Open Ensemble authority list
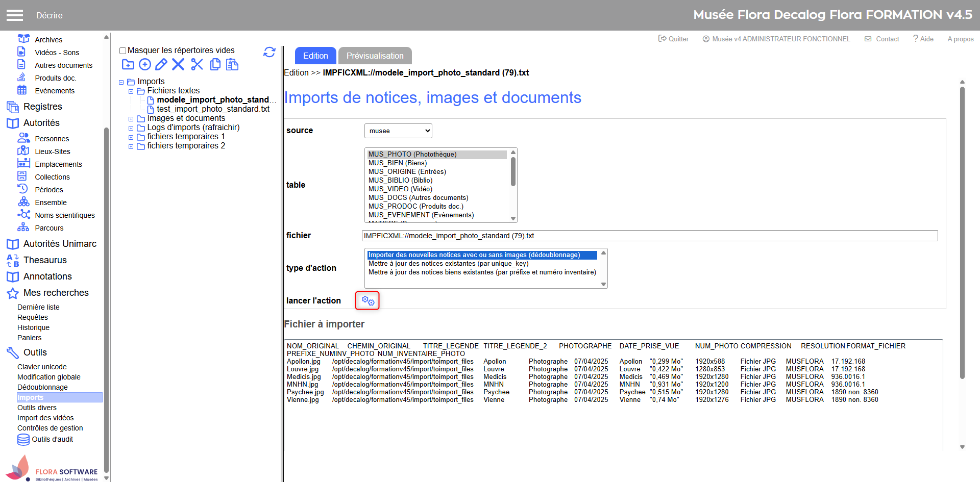Screen dimensions: 980x482 point(51,202)
